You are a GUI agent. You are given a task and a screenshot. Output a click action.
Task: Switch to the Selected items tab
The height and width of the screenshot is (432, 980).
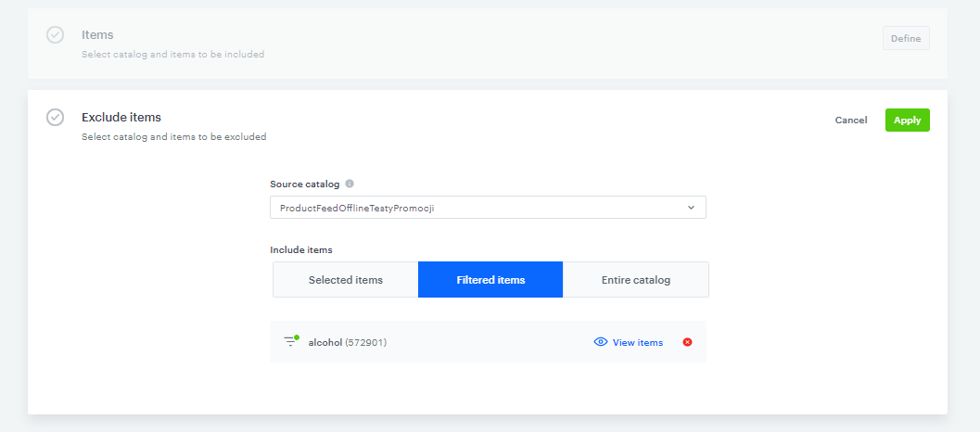(x=345, y=280)
